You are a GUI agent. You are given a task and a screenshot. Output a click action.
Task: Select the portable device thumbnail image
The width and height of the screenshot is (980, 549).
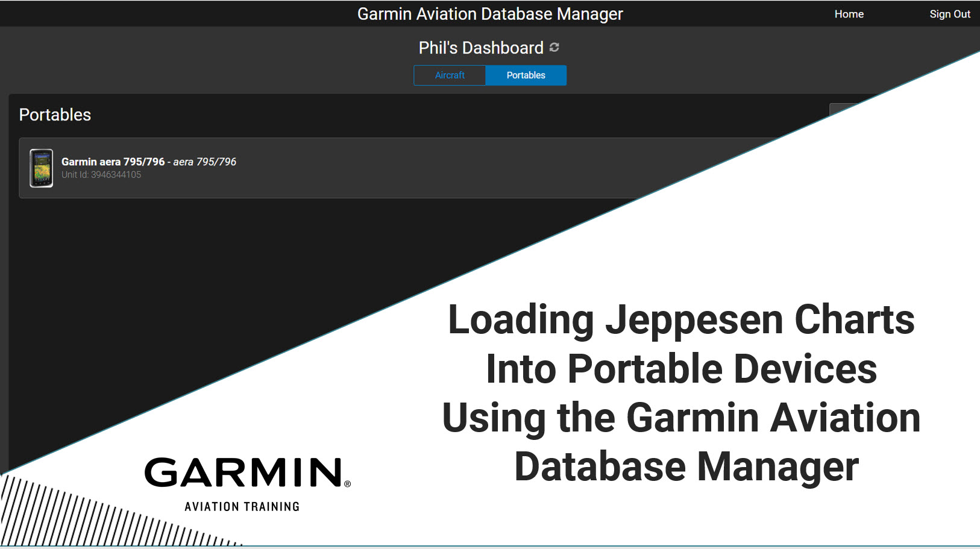pyautogui.click(x=41, y=169)
